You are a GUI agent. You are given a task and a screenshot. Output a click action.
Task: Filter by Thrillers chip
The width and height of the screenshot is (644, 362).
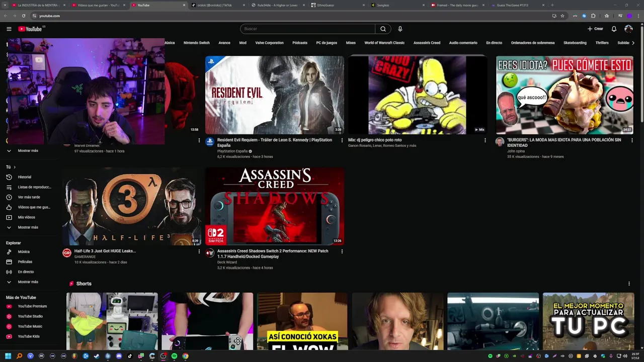click(602, 43)
